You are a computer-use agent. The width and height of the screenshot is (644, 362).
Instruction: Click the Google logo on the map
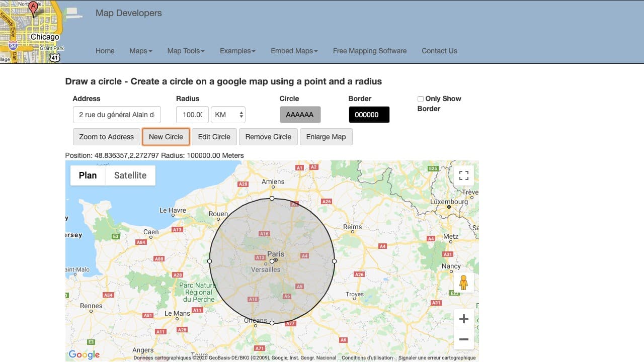point(84,354)
